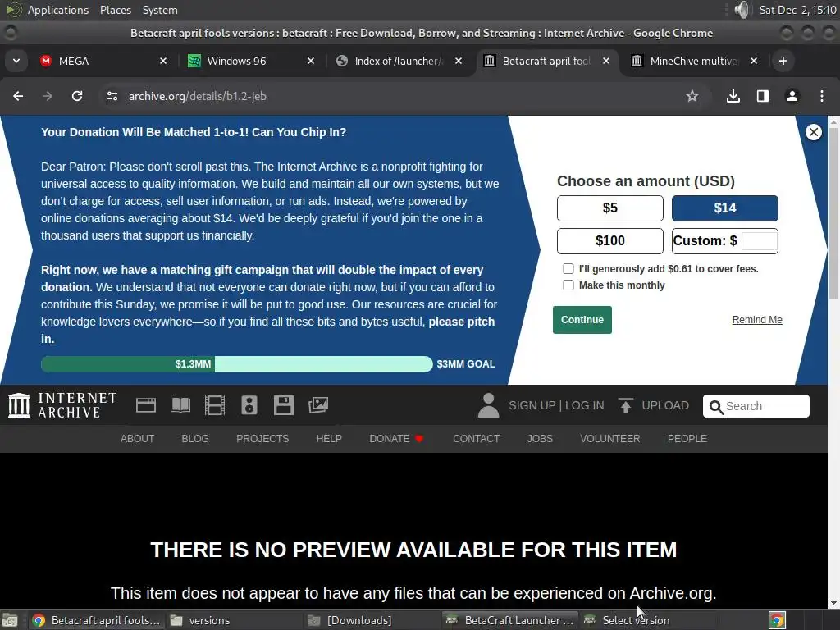Switch to Downloads taskbar window

tap(372, 620)
